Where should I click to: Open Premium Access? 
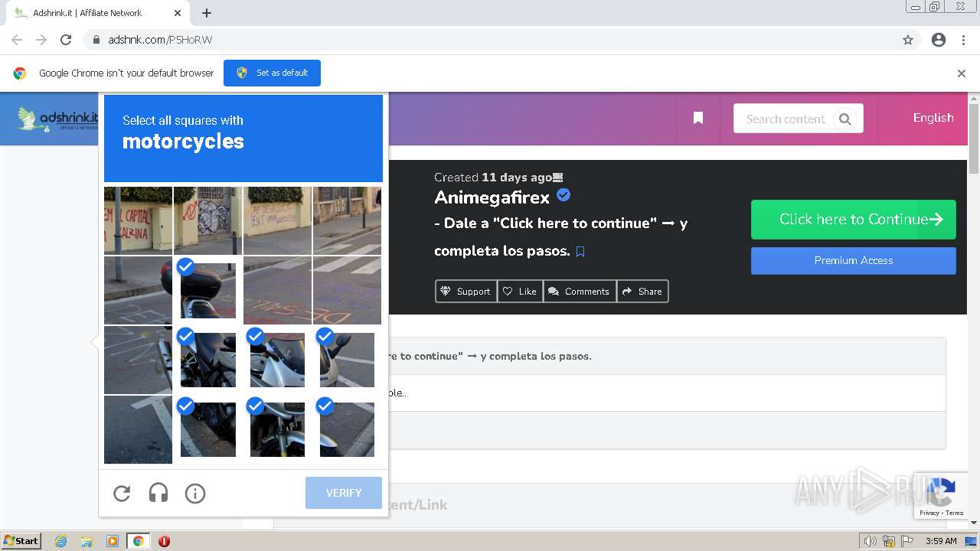click(x=853, y=260)
